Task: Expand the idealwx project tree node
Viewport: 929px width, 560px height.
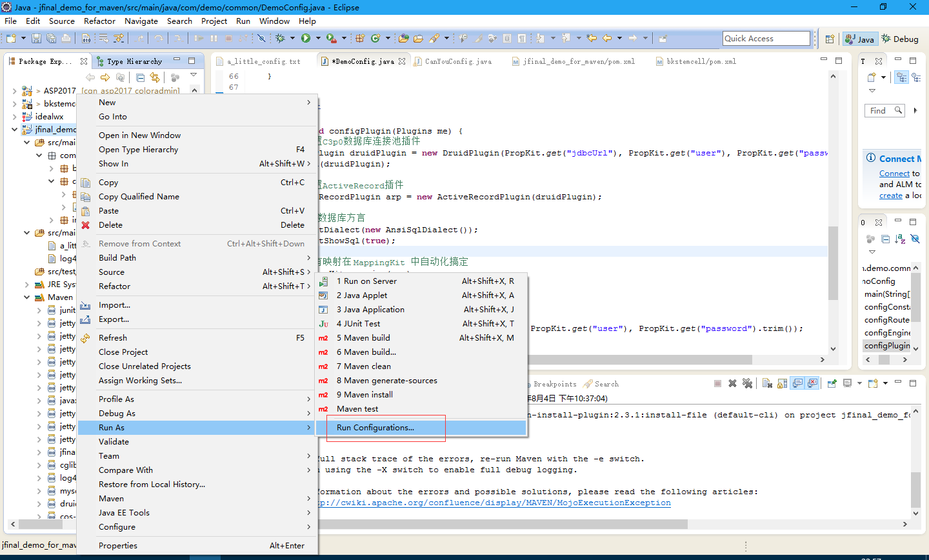Action: point(15,117)
